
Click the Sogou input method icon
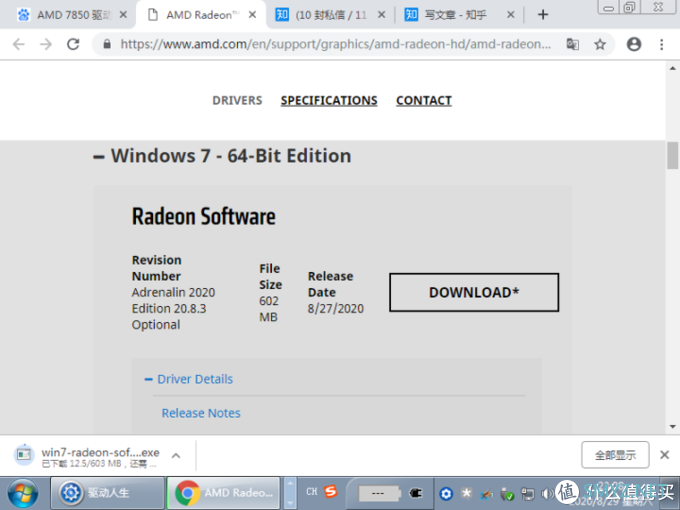click(x=331, y=491)
